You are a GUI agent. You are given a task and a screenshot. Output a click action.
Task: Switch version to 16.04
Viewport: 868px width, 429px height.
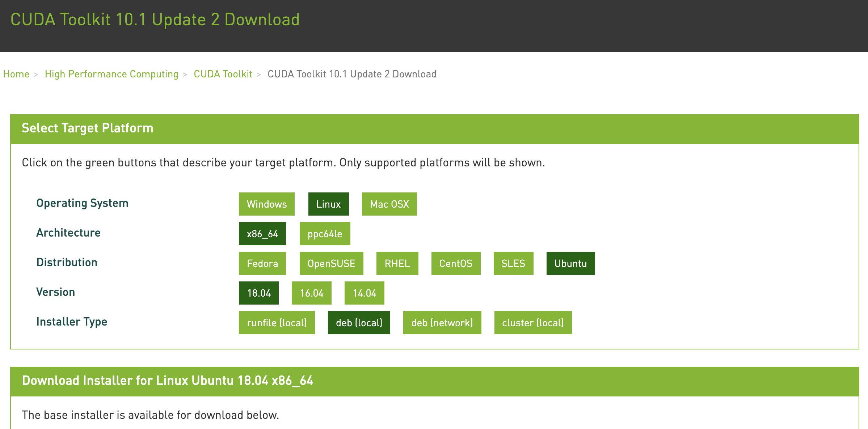(312, 293)
